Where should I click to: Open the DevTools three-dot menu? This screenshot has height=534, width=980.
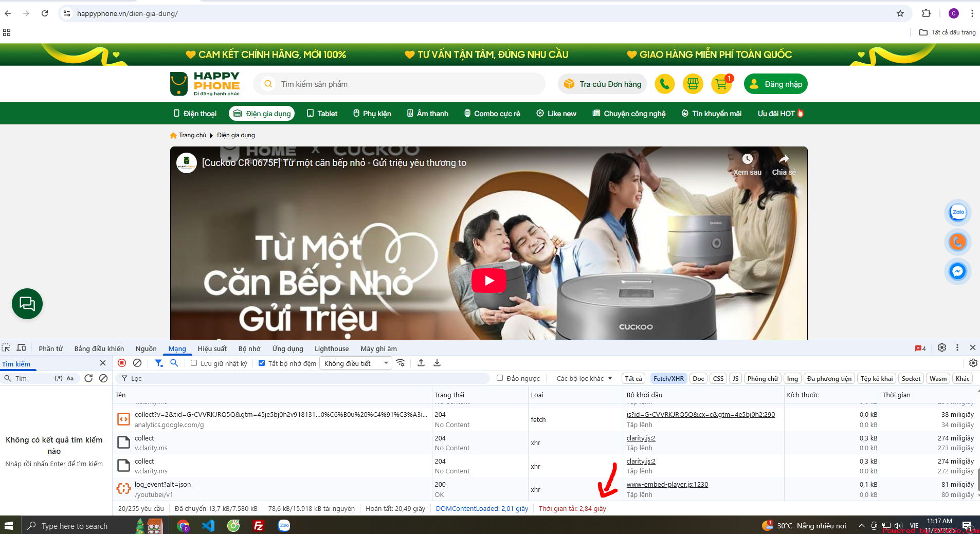pos(957,348)
